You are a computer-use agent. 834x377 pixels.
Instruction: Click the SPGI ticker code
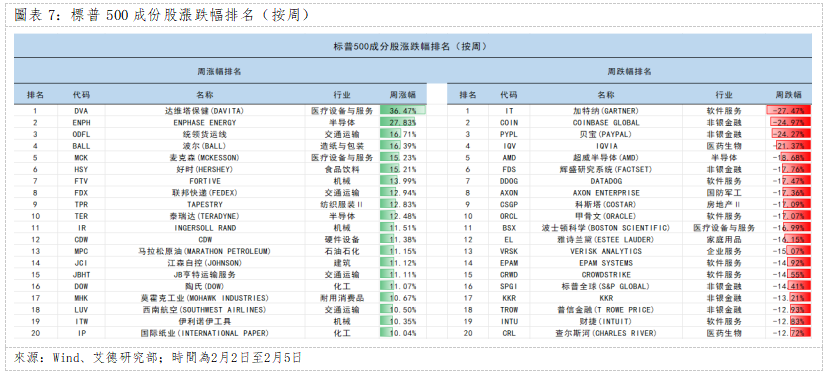(x=509, y=287)
